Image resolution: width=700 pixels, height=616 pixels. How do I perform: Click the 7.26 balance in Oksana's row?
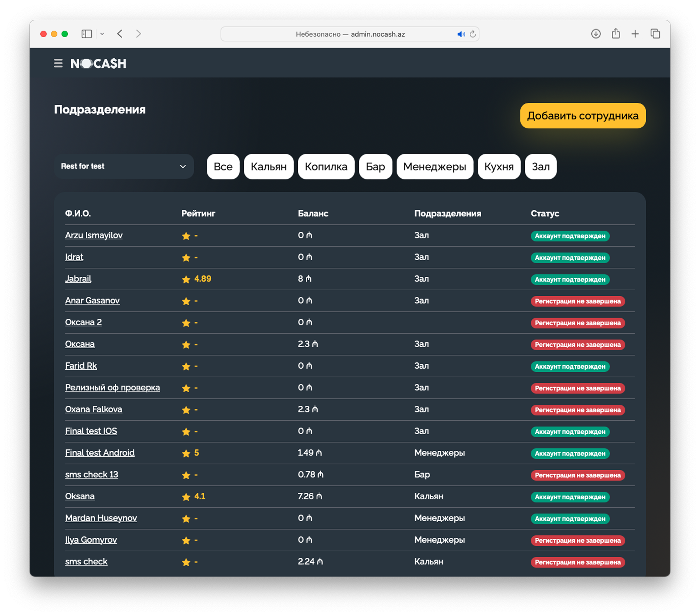coord(309,496)
